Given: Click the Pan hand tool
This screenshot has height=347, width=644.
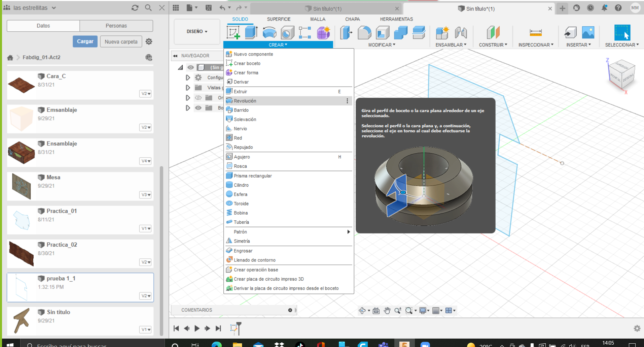Looking at the screenshot, I should [x=387, y=311].
